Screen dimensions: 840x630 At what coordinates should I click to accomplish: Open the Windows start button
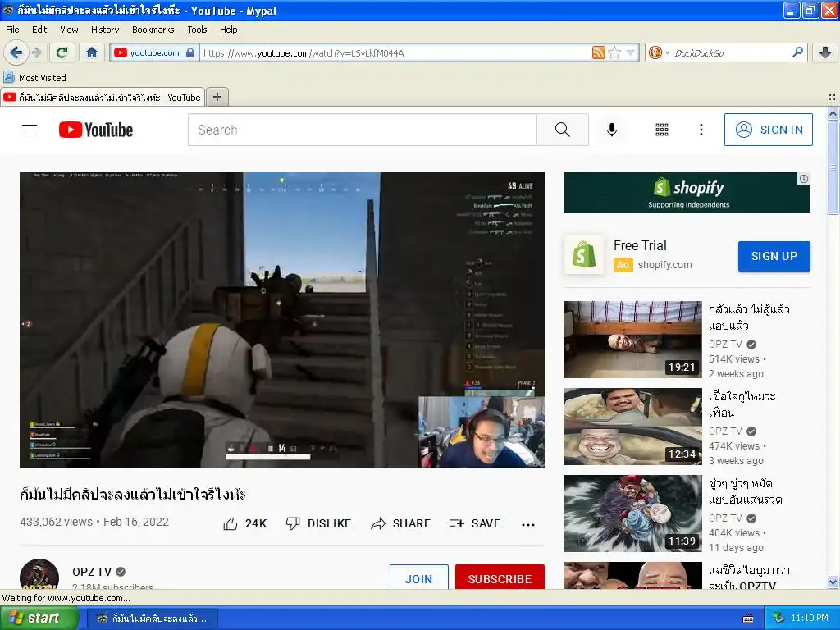click(x=39, y=618)
